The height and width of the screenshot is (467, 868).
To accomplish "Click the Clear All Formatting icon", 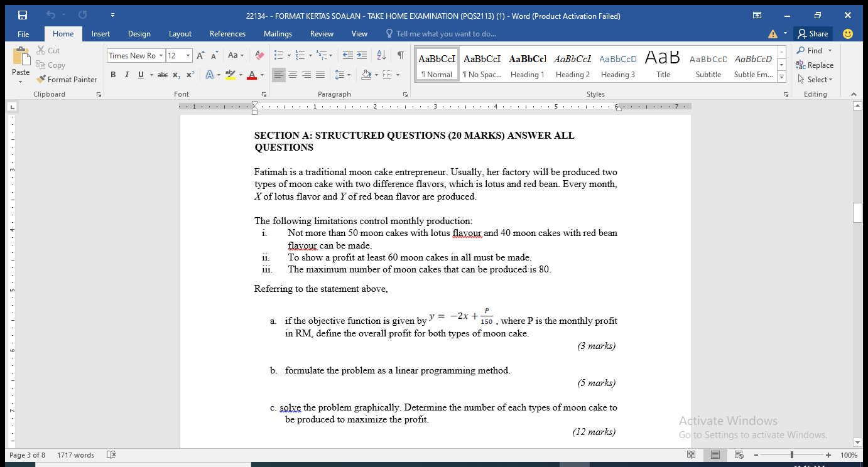I will 259,55.
